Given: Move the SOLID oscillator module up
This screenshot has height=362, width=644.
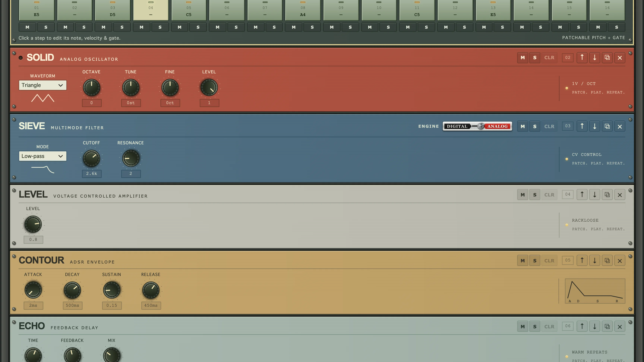Looking at the screenshot, I should tap(582, 58).
